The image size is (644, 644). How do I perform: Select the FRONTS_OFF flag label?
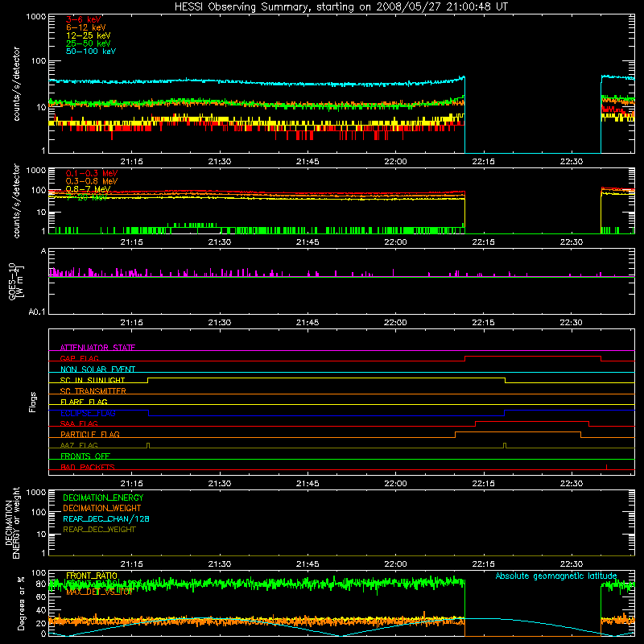point(85,456)
